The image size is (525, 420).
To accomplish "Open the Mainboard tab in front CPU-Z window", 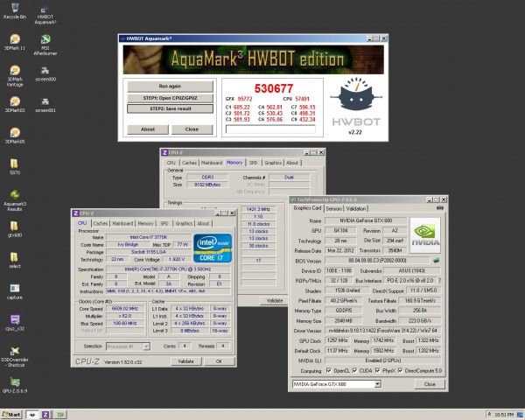I will point(122,223).
